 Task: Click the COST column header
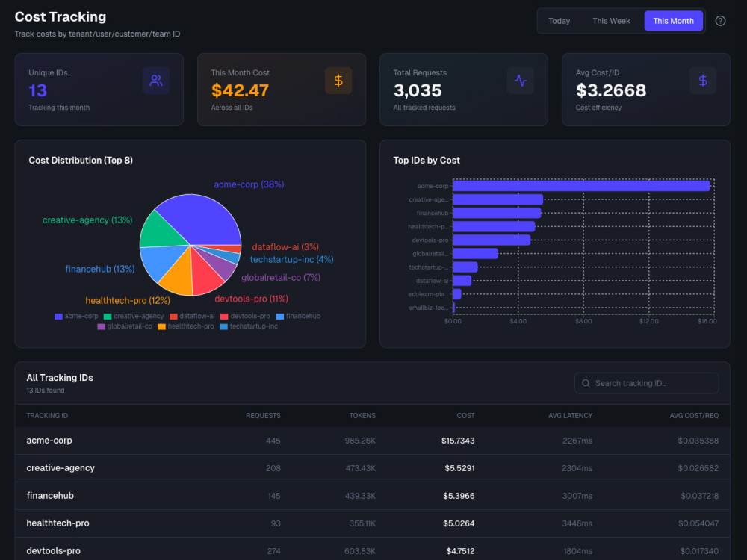(x=465, y=416)
